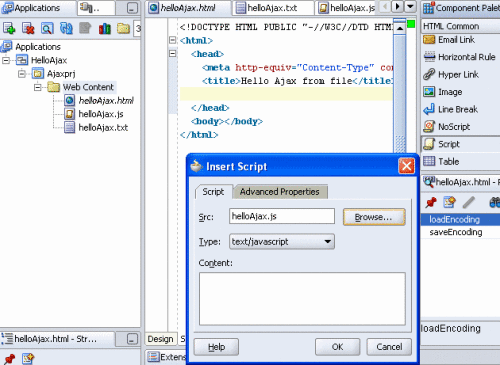The height and width of the screenshot is (365, 500).
Task: Click the bar chart icon in the Applications toolbar
Action: click(x=104, y=28)
